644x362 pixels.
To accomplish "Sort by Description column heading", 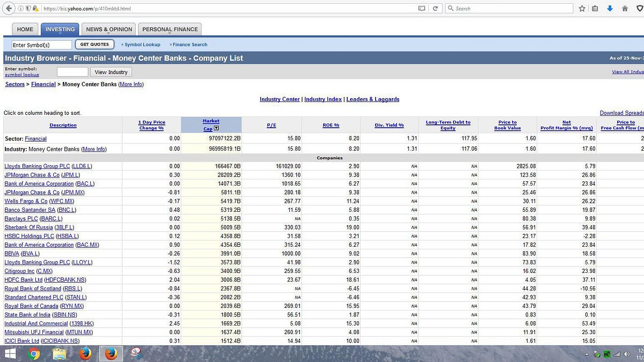I will point(63,125).
